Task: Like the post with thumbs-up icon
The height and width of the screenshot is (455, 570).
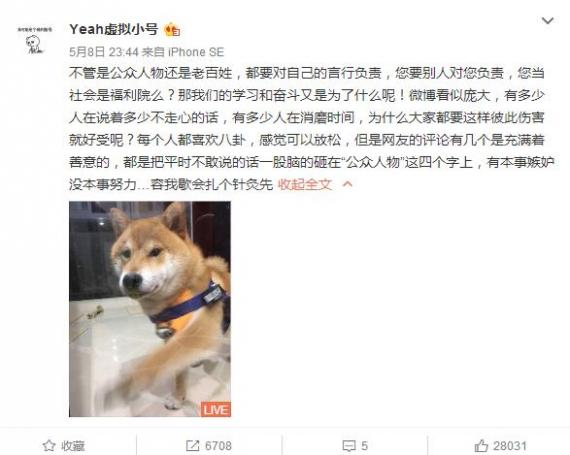Action: click(x=481, y=445)
